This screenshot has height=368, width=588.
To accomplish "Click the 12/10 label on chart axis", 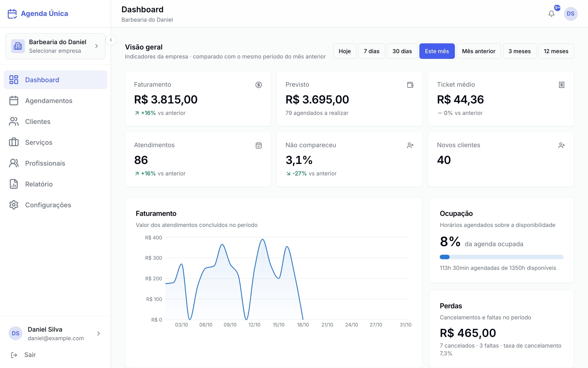I will tap(254, 325).
